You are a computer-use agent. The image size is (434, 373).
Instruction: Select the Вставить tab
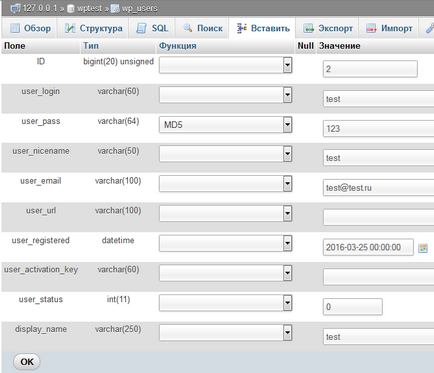tap(263, 28)
